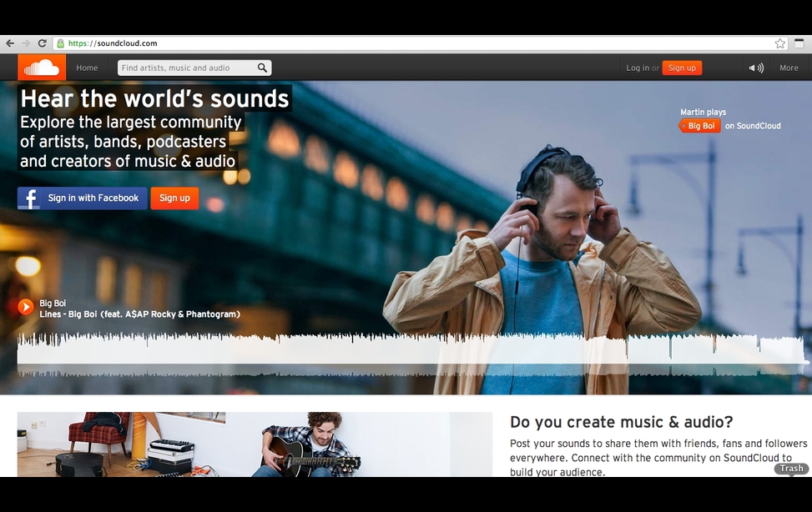Click the browser back arrow

10,43
